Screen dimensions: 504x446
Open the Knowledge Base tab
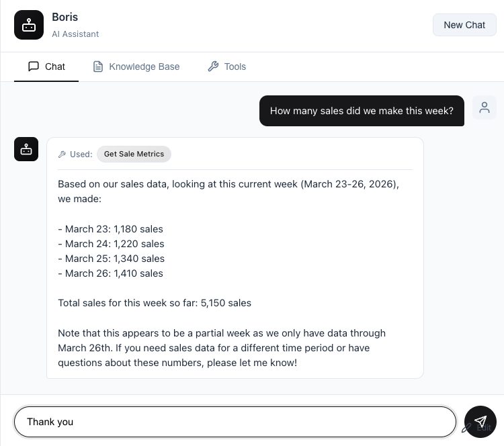(x=136, y=66)
